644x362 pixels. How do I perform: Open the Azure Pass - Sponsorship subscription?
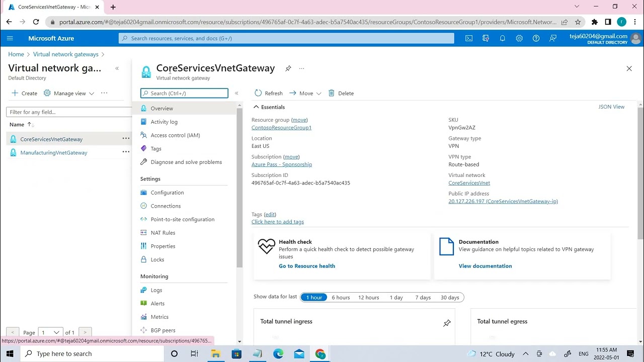coord(282,164)
